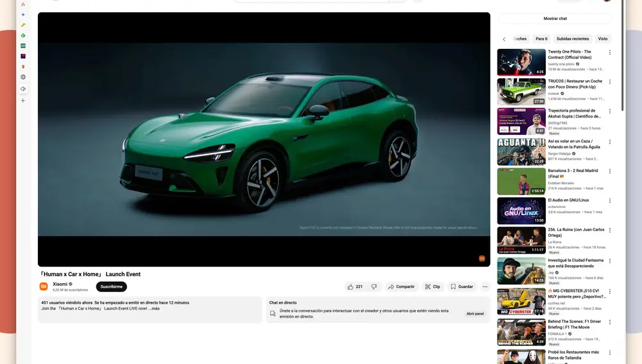Screen dimensions: 642x364
Task: Share the video via Compartir
Action: [x=401, y=286]
